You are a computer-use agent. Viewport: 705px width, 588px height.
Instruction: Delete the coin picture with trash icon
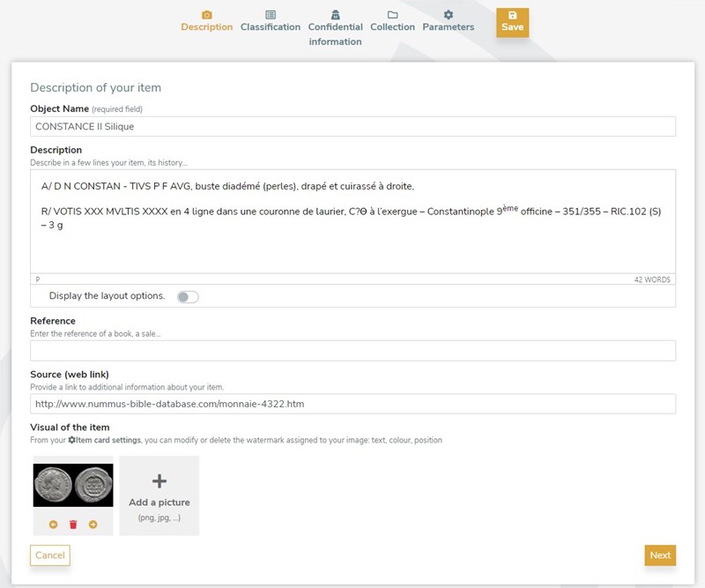click(x=73, y=525)
